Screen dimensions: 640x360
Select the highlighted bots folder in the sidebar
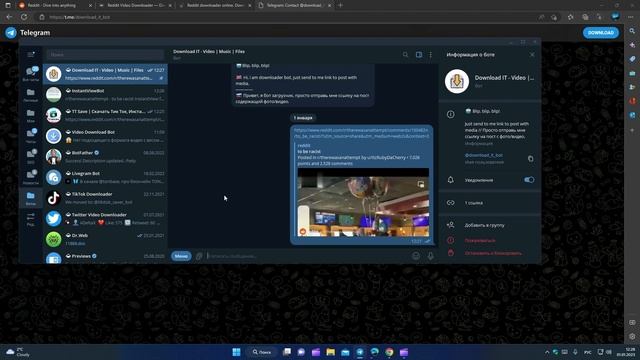pyautogui.click(x=31, y=198)
